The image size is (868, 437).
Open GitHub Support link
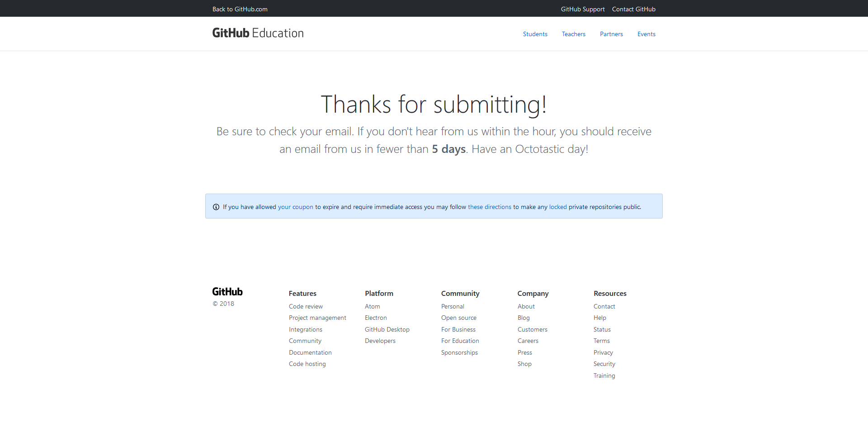pos(583,9)
